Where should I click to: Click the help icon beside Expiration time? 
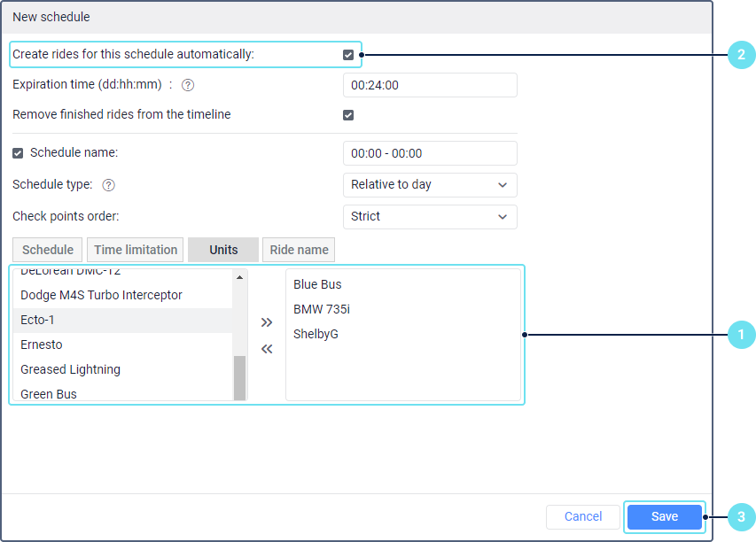188,86
